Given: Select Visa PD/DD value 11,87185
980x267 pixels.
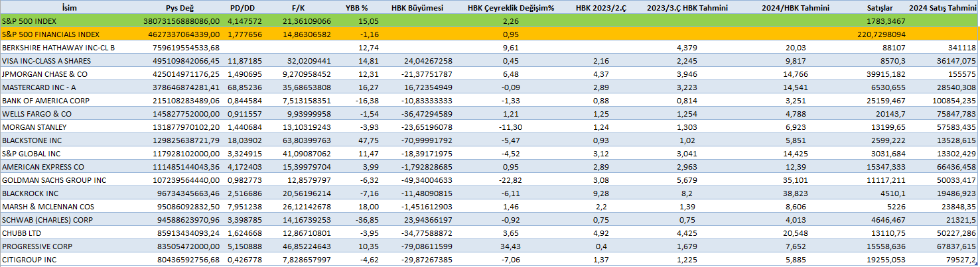Looking at the screenshot, I should (244, 61).
